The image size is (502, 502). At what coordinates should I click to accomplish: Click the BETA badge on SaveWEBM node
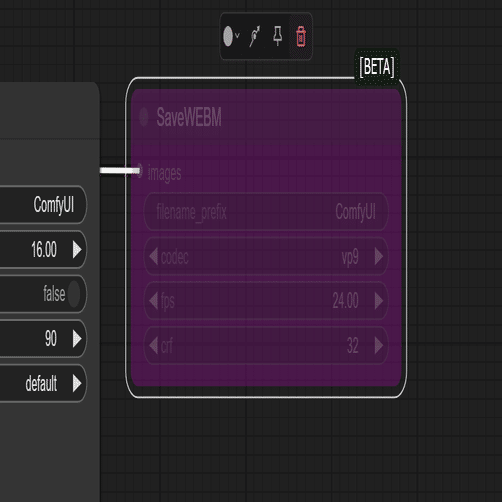tap(377, 67)
